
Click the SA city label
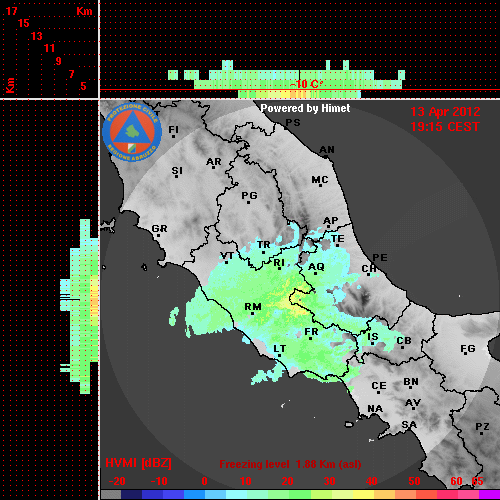pos(409,425)
